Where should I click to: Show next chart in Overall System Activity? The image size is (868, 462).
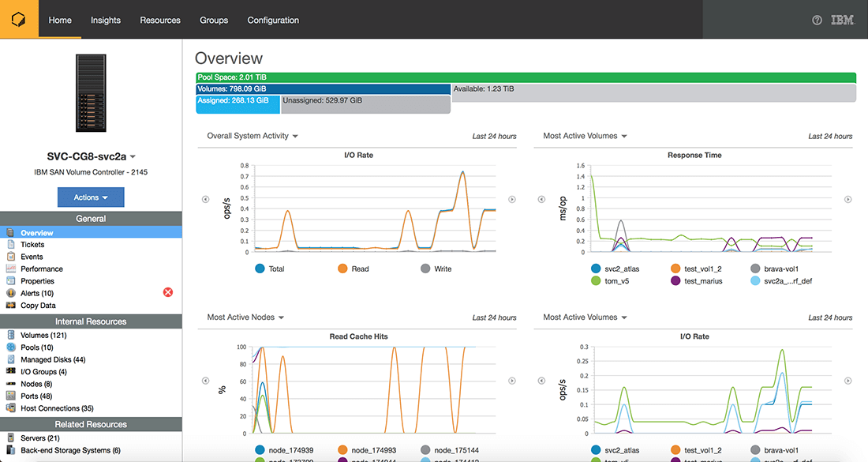(x=512, y=200)
